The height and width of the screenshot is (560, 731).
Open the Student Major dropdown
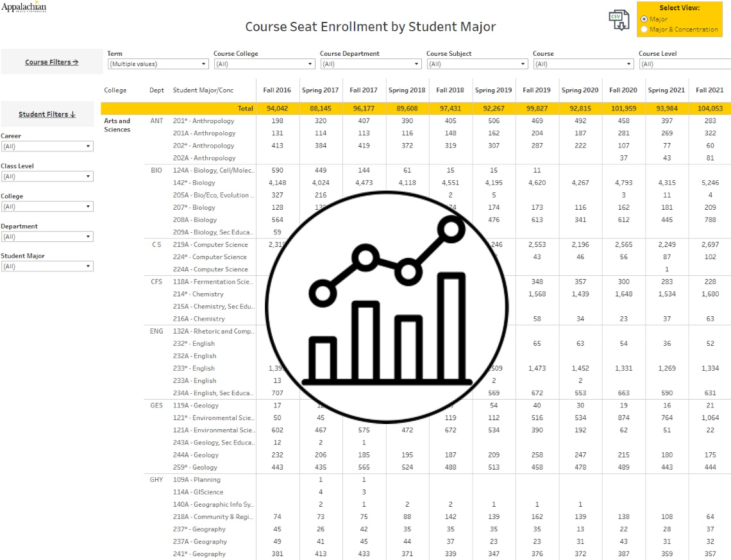pyautogui.click(x=47, y=266)
